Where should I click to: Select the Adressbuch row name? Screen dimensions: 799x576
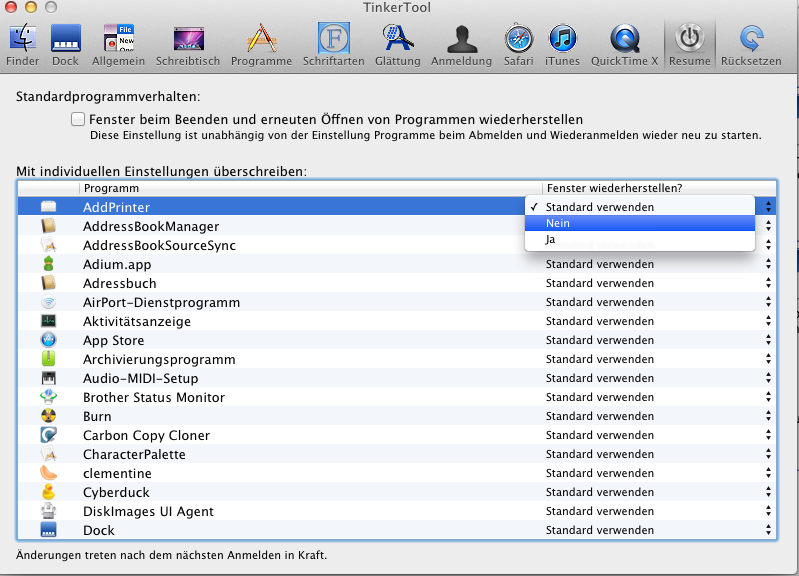120,283
